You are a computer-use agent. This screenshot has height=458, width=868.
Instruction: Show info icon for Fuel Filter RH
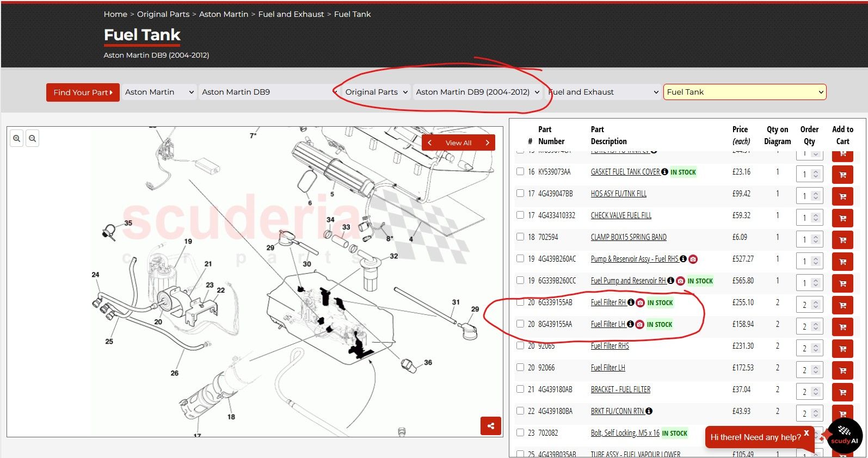(631, 302)
